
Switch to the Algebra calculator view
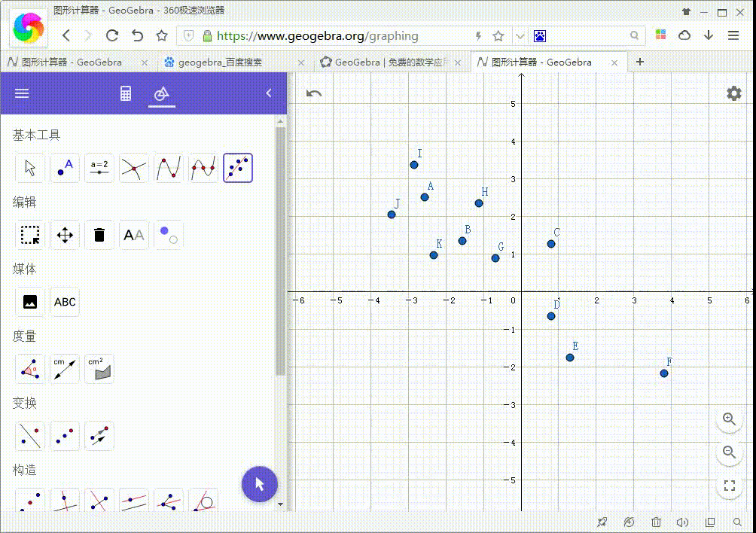pyautogui.click(x=126, y=93)
